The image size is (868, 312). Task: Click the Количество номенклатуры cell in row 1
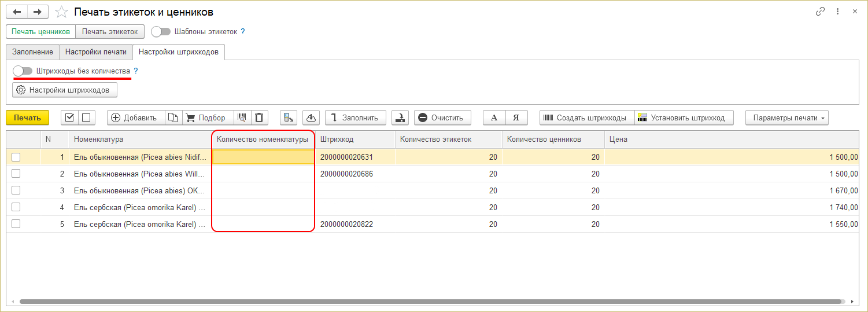coord(264,157)
